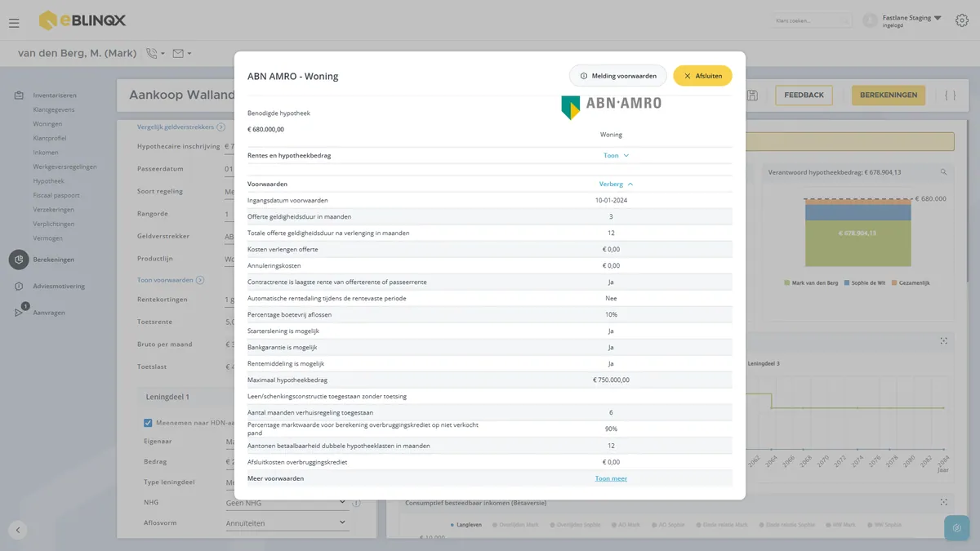
Task: Toggle the Sophie de Wit legend entry
Action: click(x=864, y=282)
